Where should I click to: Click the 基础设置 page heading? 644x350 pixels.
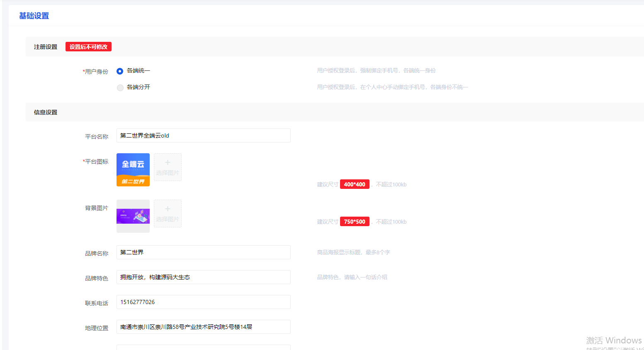pos(34,16)
